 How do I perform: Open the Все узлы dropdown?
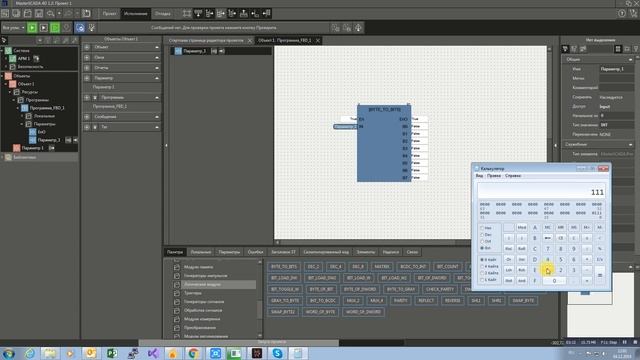tap(13, 28)
